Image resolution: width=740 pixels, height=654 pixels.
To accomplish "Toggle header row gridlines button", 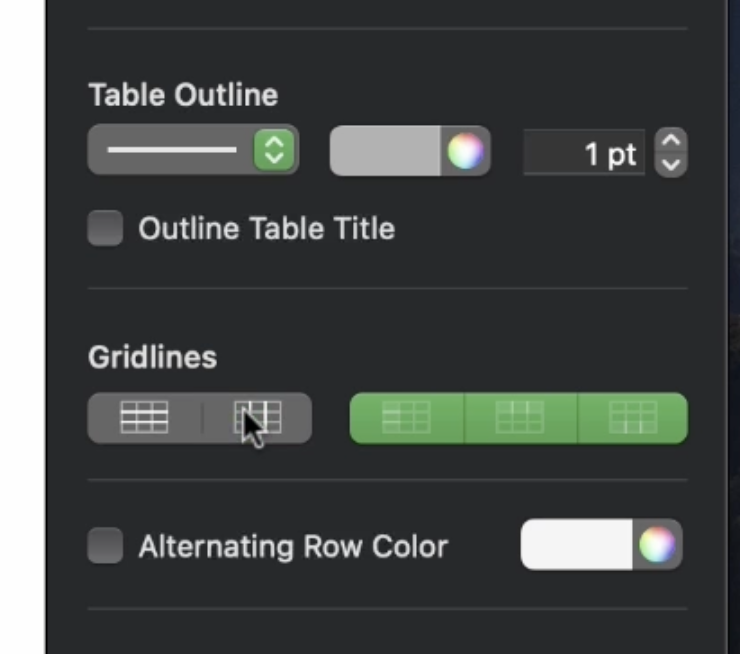I will (x=520, y=418).
